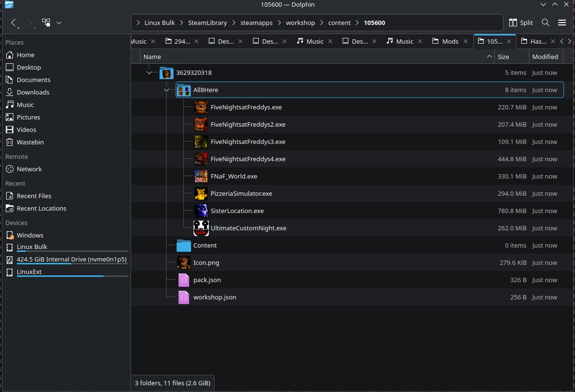575x392 pixels.
Task: Select pack.json file icon
Action: coord(184,280)
